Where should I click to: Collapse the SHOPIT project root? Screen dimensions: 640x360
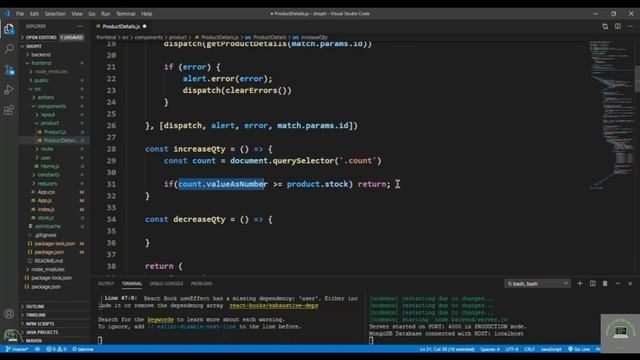54,46
